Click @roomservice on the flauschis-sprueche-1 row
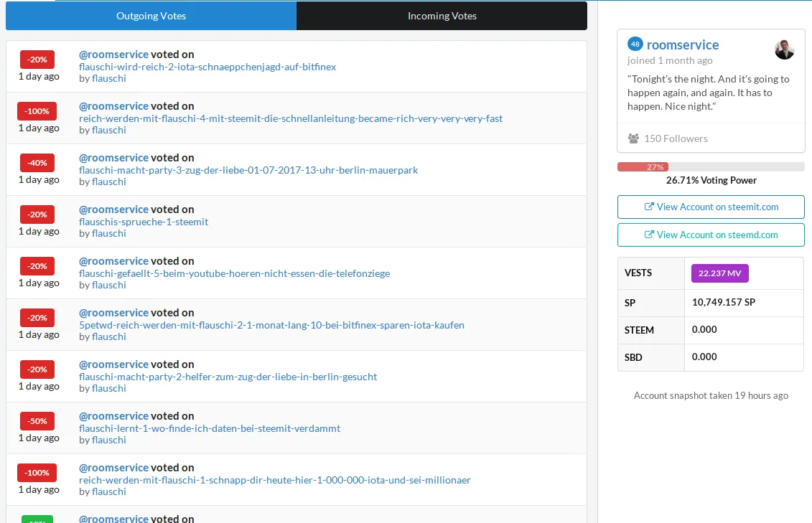Screen dimensions: 812x523 (x=113, y=209)
